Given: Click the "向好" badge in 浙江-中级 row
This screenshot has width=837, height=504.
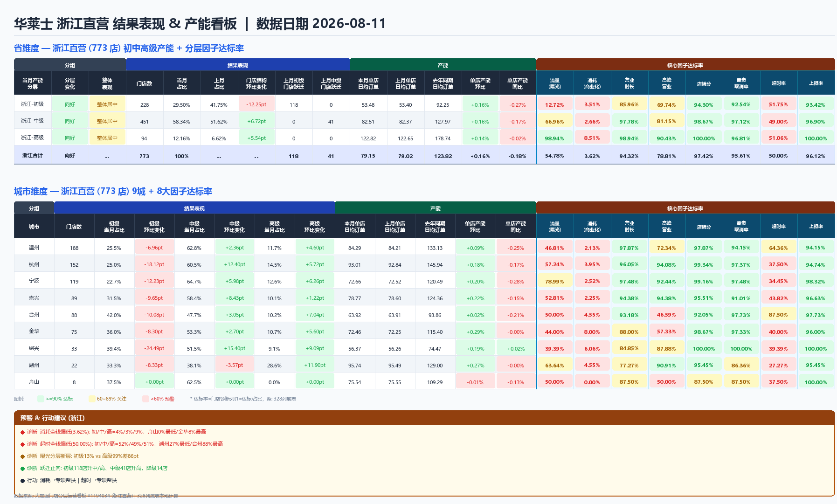Looking at the screenshot, I should [70, 121].
